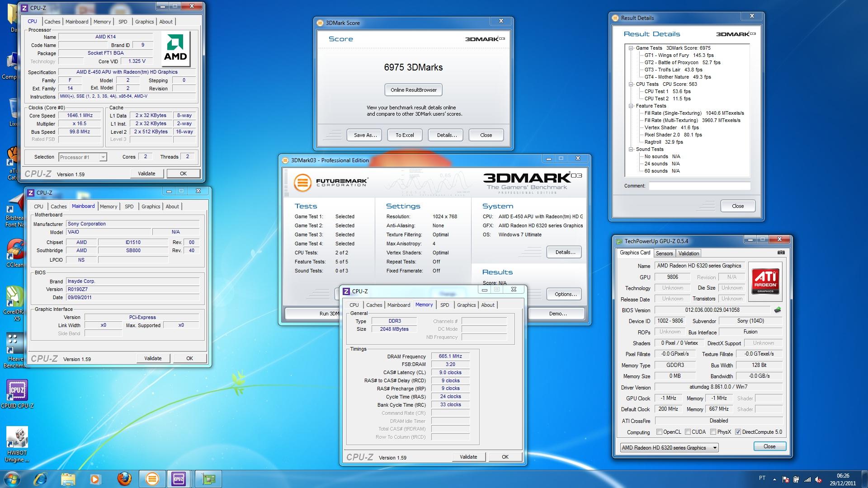This screenshot has height=488, width=868.
Task: Switch to Validation tab in GPU-Z
Action: (x=689, y=253)
